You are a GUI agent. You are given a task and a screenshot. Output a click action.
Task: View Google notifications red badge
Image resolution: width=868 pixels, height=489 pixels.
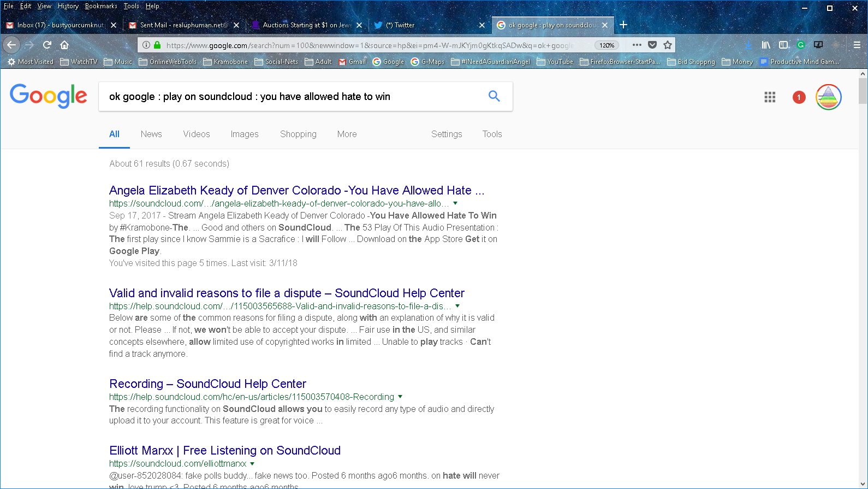pyautogui.click(x=799, y=97)
